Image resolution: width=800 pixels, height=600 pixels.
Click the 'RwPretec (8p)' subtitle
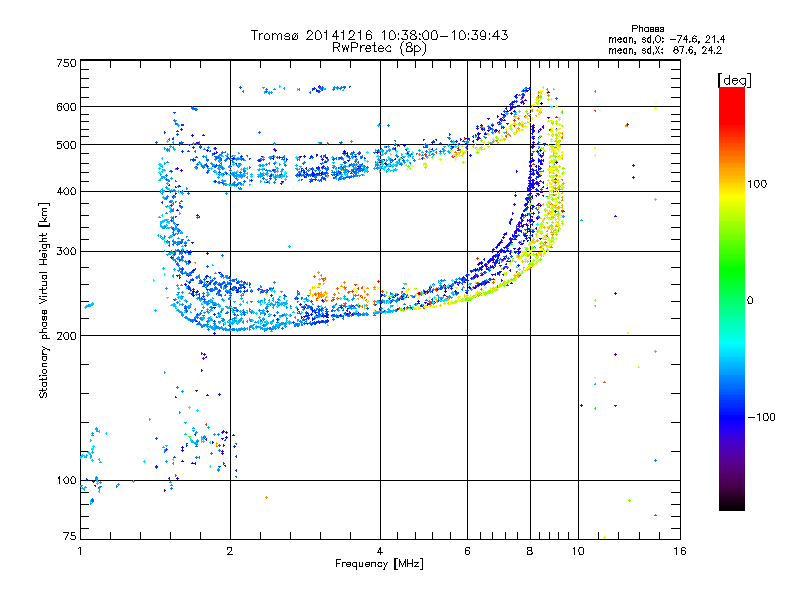(379, 48)
